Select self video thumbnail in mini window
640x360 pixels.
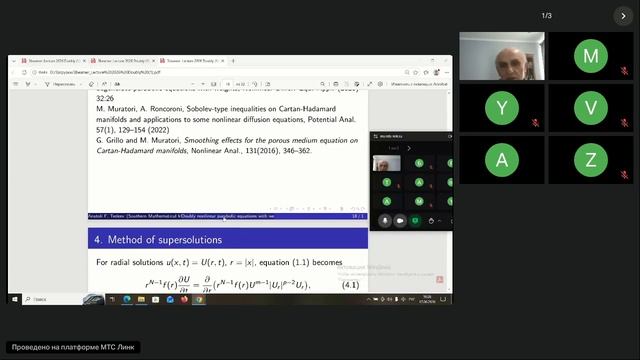point(387,163)
